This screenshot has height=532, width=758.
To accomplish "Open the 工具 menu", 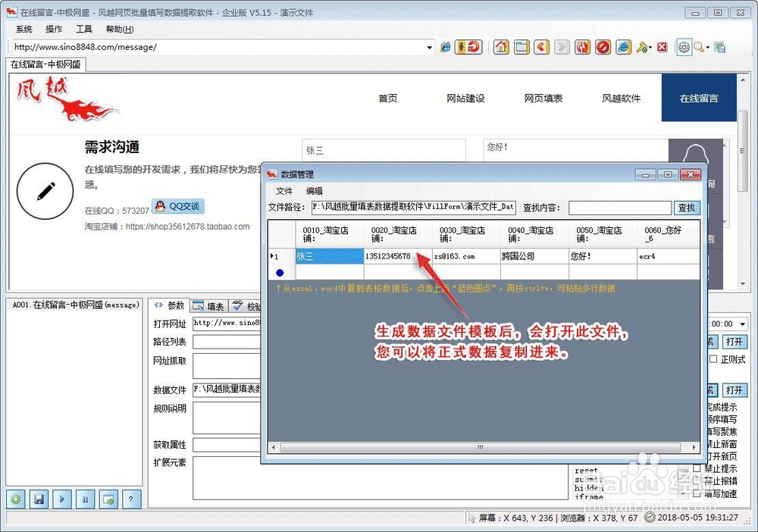I will [x=83, y=29].
